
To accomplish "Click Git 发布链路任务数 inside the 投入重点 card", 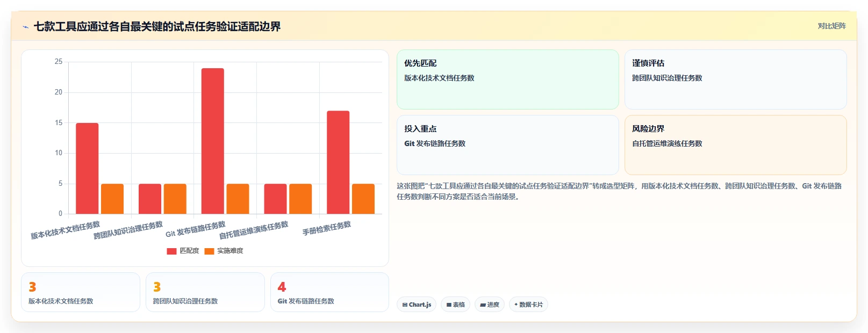I will pyautogui.click(x=435, y=143).
